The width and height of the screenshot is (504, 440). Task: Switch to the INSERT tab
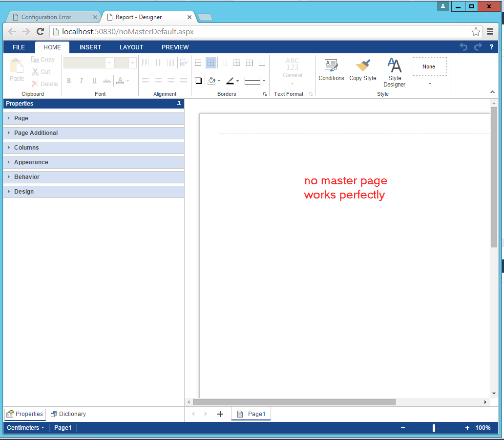(90, 47)
